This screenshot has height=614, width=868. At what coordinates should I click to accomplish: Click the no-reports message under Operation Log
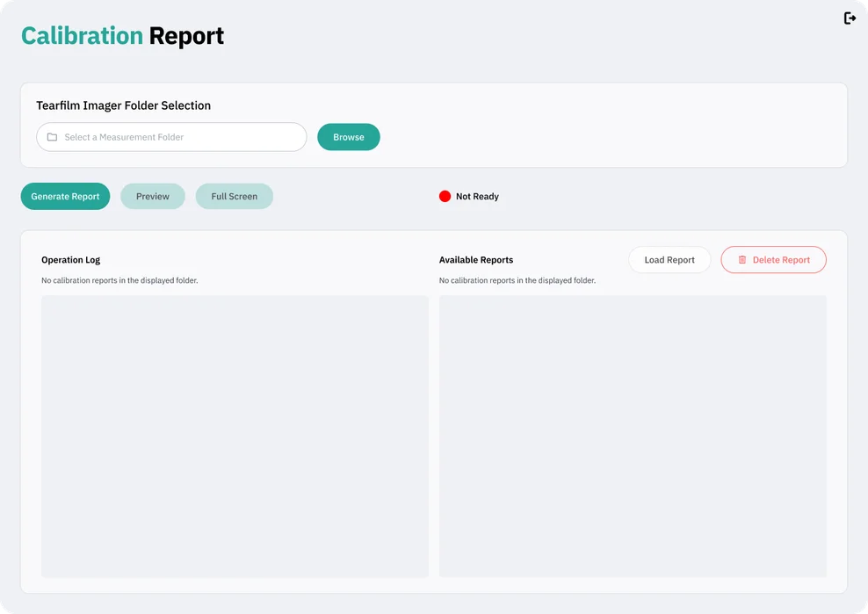[x=119, y=280]
